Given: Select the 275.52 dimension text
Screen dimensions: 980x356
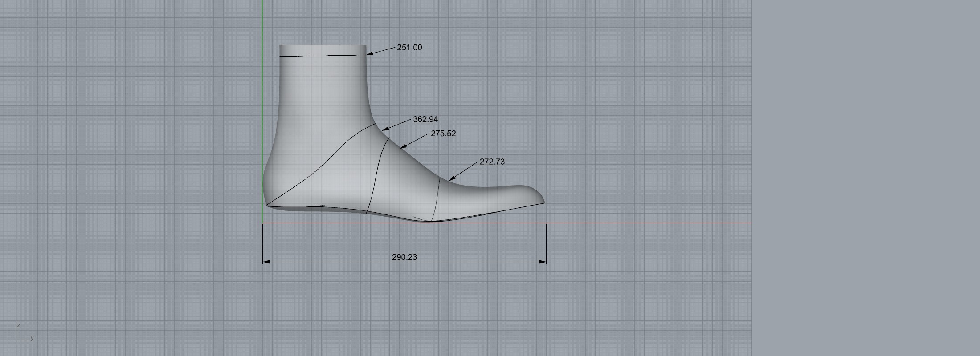Looking at the screenshot, I should [443, 133].
